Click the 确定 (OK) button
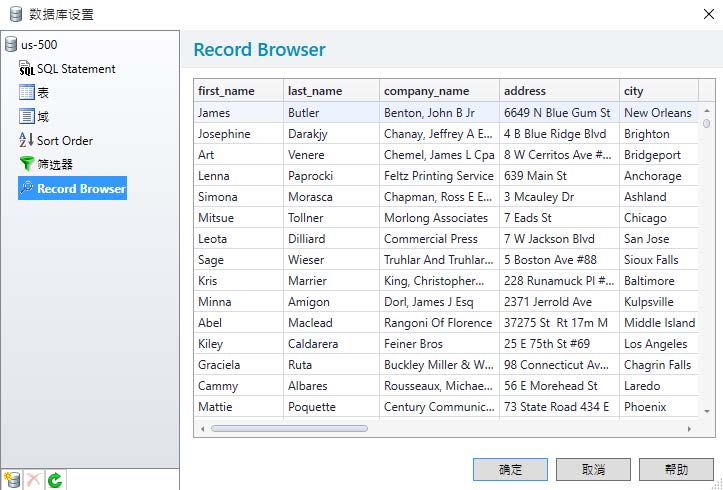The height and width of the screenshot is (490, 723). pyautogui.click(x=510, y=469)
